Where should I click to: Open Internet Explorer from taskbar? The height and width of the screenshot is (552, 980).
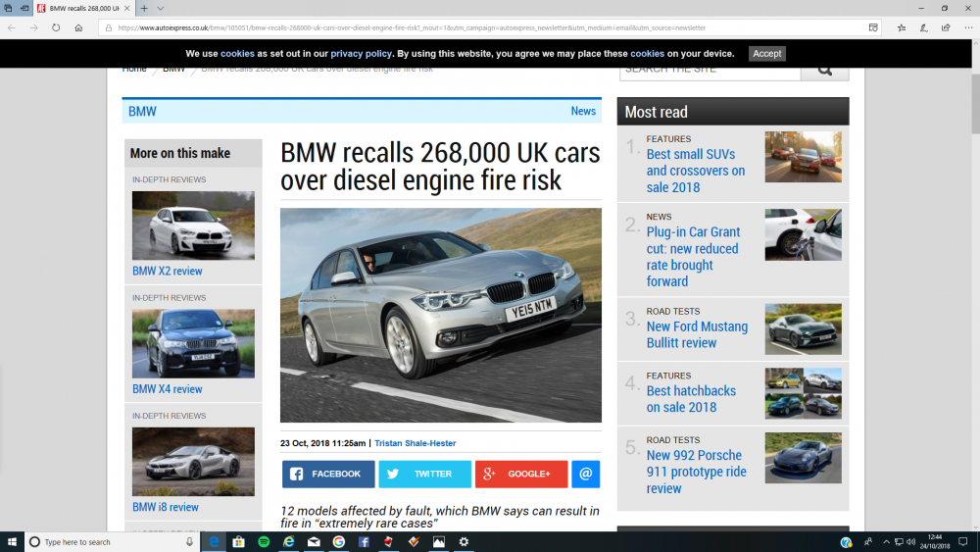click(x=289, y=542)
